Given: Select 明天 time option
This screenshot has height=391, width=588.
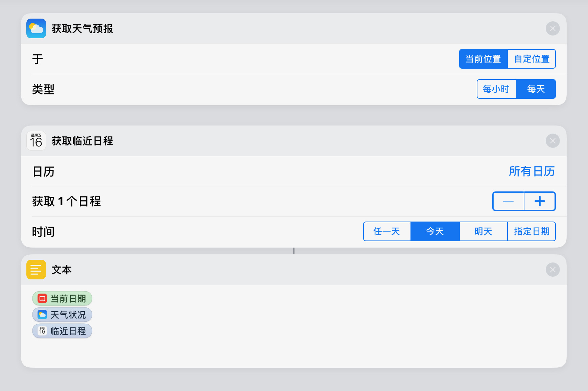Looking at the screenshot, I should click(483, 231).
